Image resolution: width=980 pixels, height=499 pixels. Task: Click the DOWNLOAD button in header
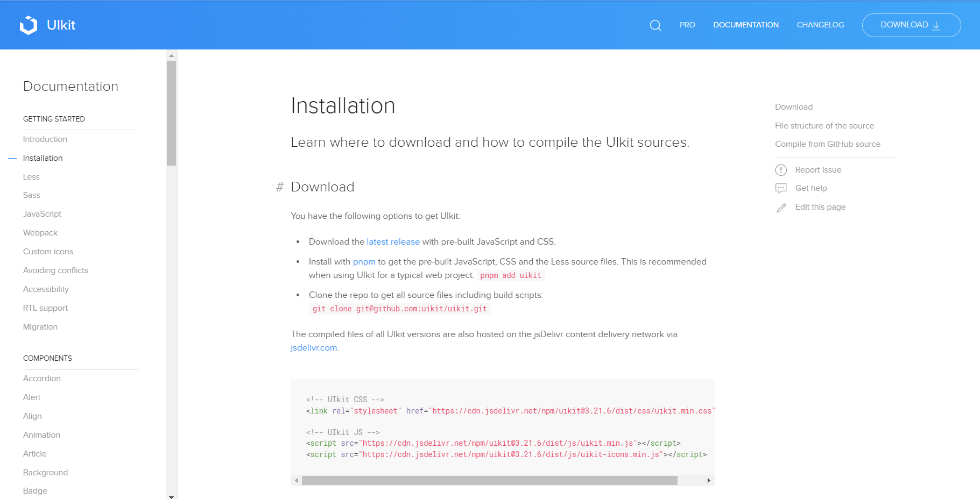tap(911, 25)
